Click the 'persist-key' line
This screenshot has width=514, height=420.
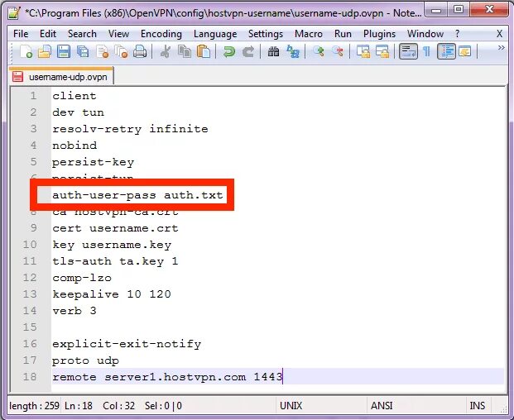click(93, 162)
